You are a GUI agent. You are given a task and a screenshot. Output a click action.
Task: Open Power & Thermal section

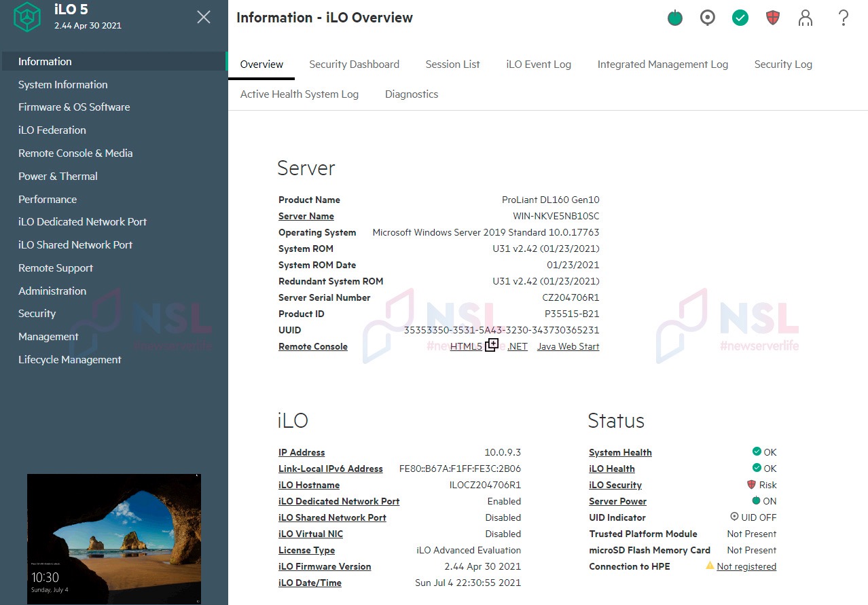point(58,176)
